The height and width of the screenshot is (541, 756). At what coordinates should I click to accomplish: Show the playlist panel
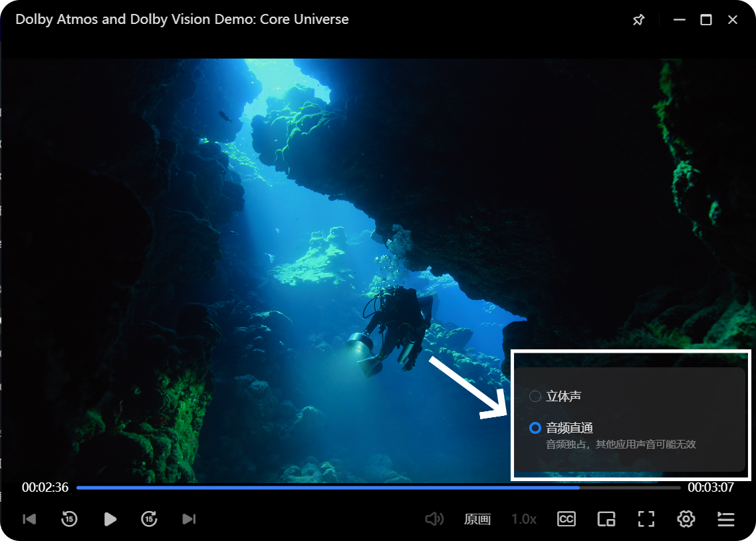tap(726, 519)
